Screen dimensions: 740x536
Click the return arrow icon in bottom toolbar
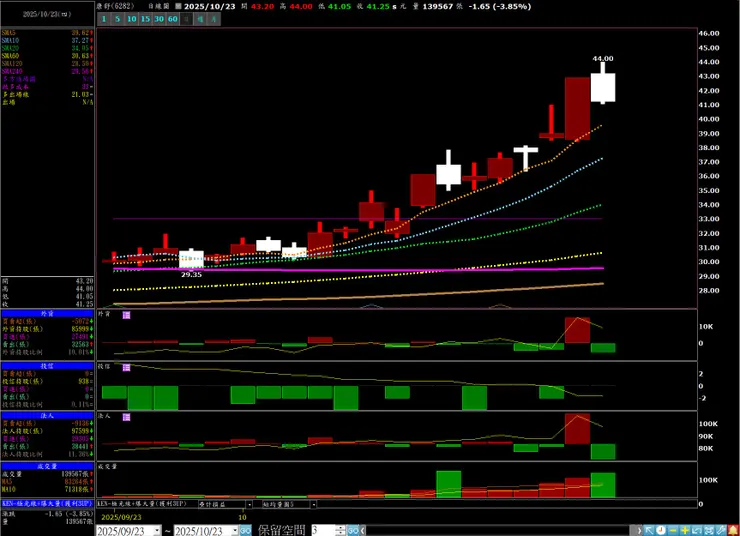tap(697, 530)
